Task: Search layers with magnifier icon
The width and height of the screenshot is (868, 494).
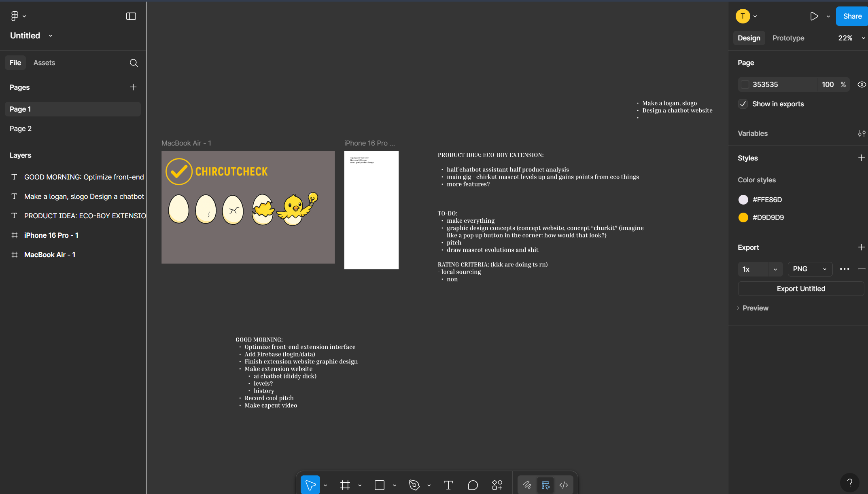Action: tap(134, 63)
